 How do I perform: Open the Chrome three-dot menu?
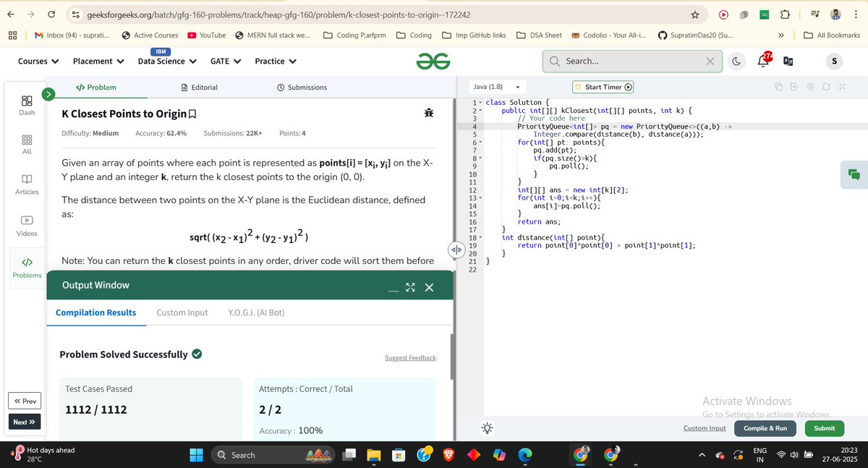point(856,14)
